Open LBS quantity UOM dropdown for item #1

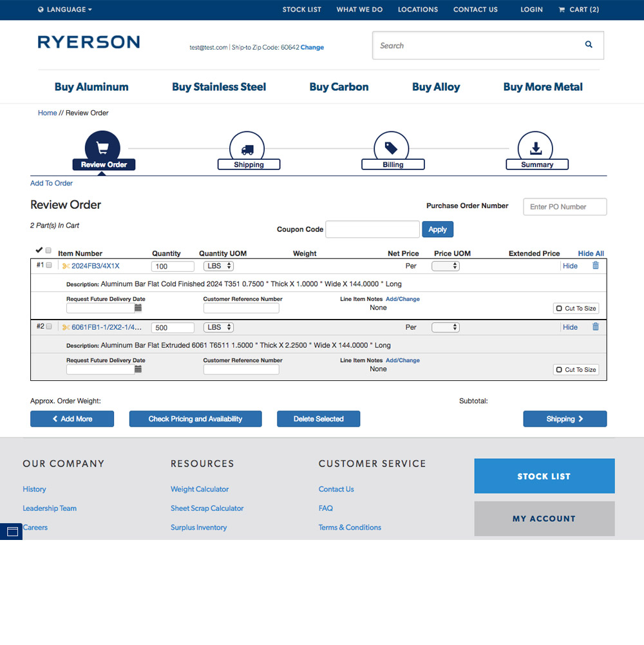(x=218, y=266)
